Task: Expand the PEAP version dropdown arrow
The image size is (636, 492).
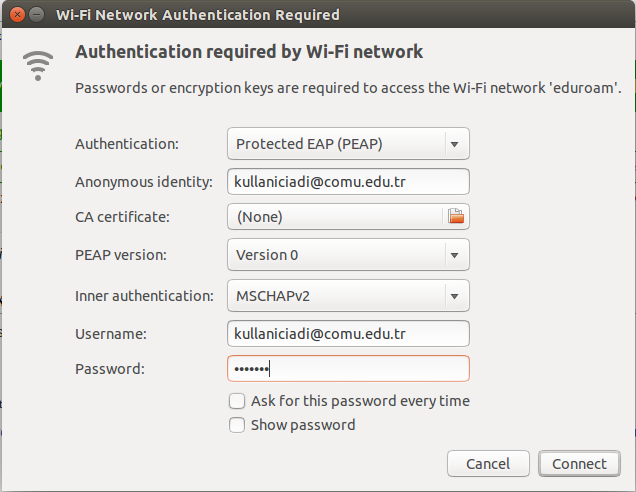Action: coord(455,255)
